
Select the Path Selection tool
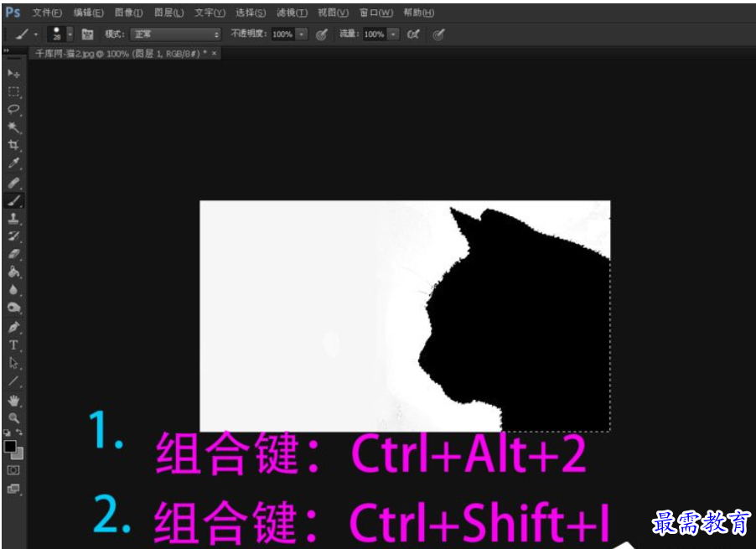coord(13,363)
